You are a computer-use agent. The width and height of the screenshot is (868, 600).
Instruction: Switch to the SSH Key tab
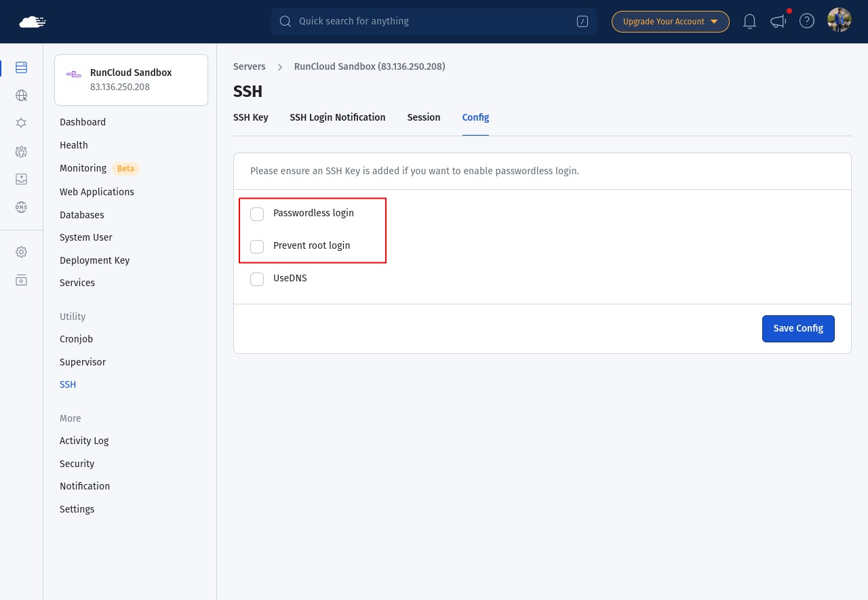click(x=251, y=117)
